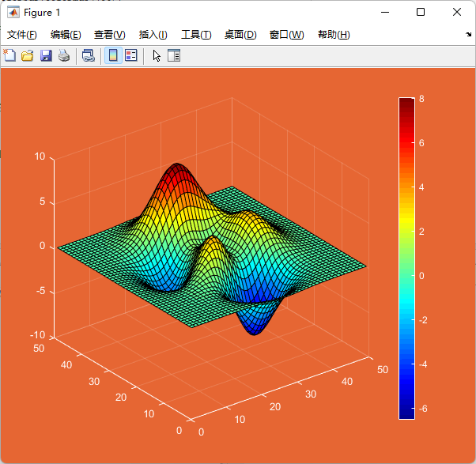Click the New Figure toolbar icon
476x464 pixels.
point(9,55)
